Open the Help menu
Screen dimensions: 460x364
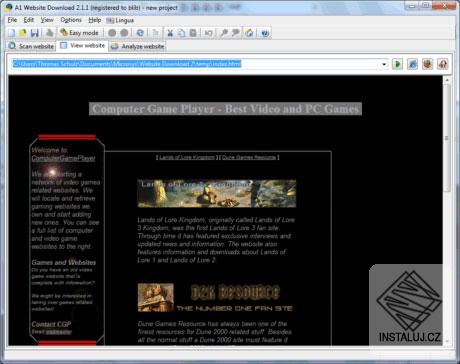pyautogui.click(x=95, y=20)
